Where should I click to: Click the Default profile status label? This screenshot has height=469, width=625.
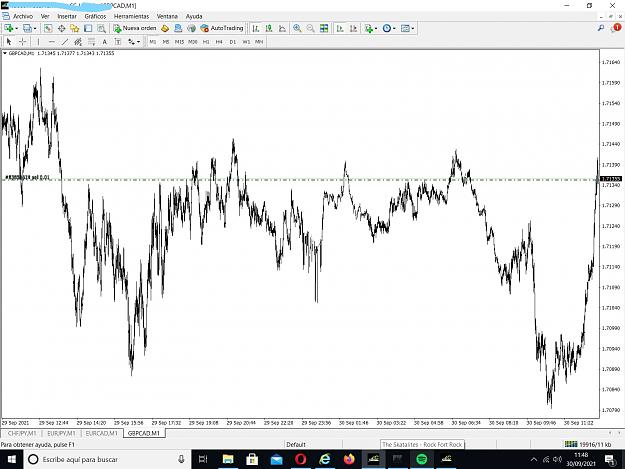(x=296, y=444)
